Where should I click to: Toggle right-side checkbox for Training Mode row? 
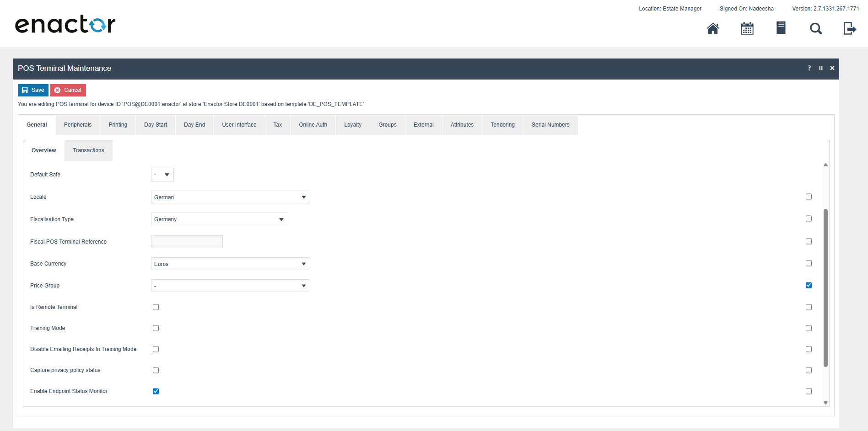pos(809,328)
